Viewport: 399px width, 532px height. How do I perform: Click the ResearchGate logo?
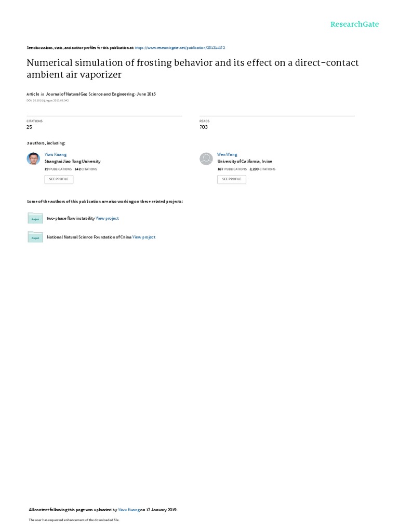tap(354, 24)
